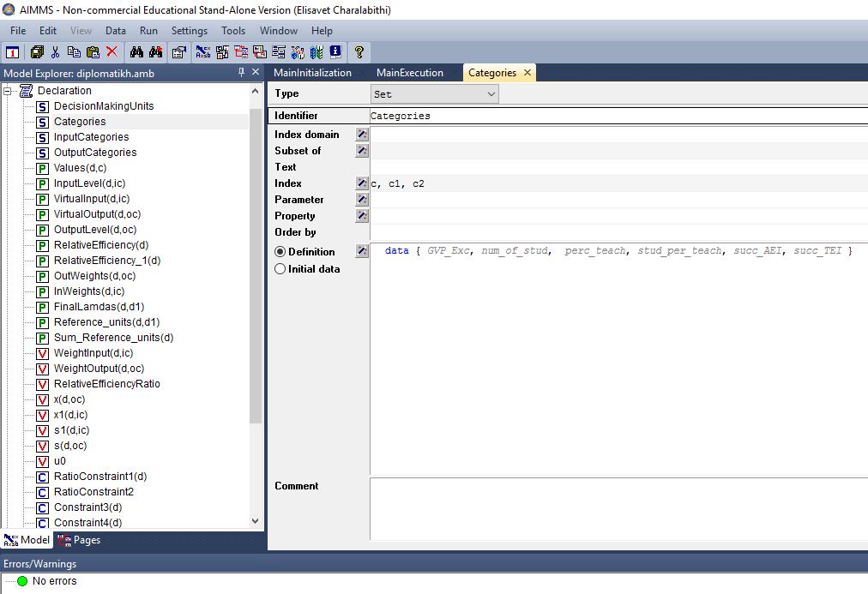
Task: Close the Categories tab
Action: (x=527, y=73)
